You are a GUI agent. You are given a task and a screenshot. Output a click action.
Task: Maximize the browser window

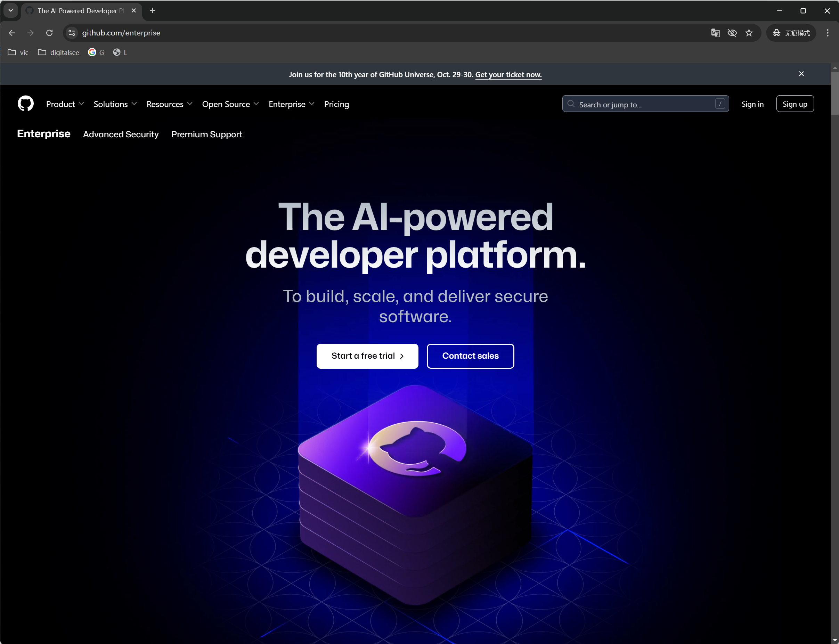pos(803,11)
